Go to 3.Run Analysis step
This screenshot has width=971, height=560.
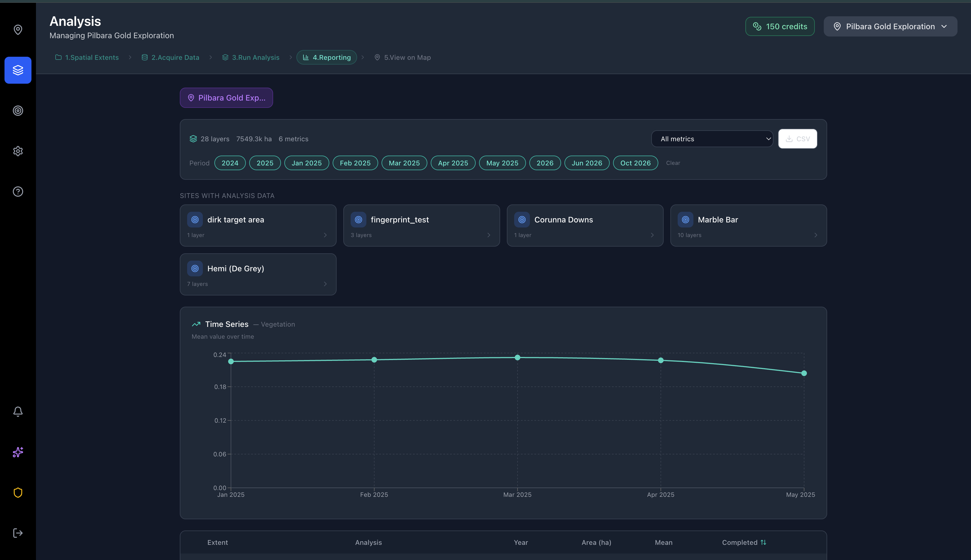point(251,57)
